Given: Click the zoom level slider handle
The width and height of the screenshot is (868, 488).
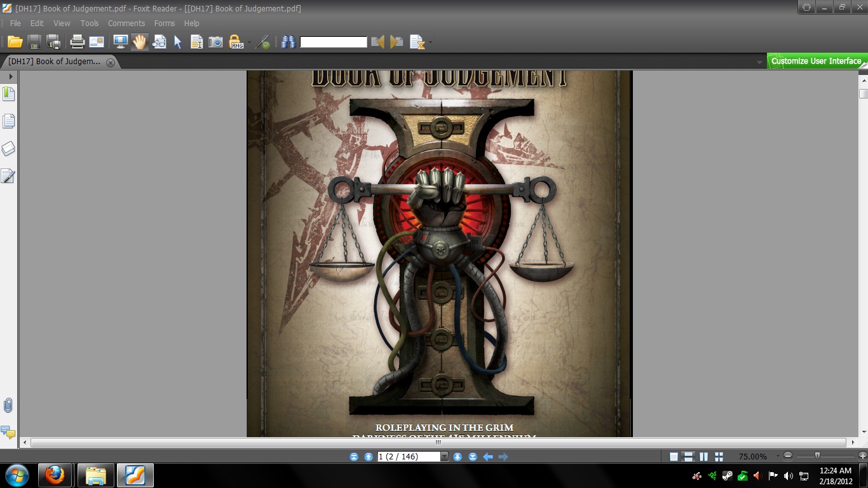Looking at the screenshot, I should (x=817, y=456).
